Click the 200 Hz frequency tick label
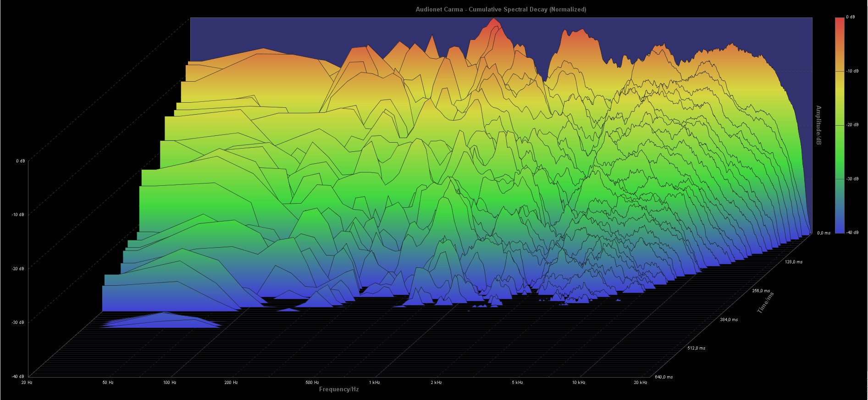 231,383
